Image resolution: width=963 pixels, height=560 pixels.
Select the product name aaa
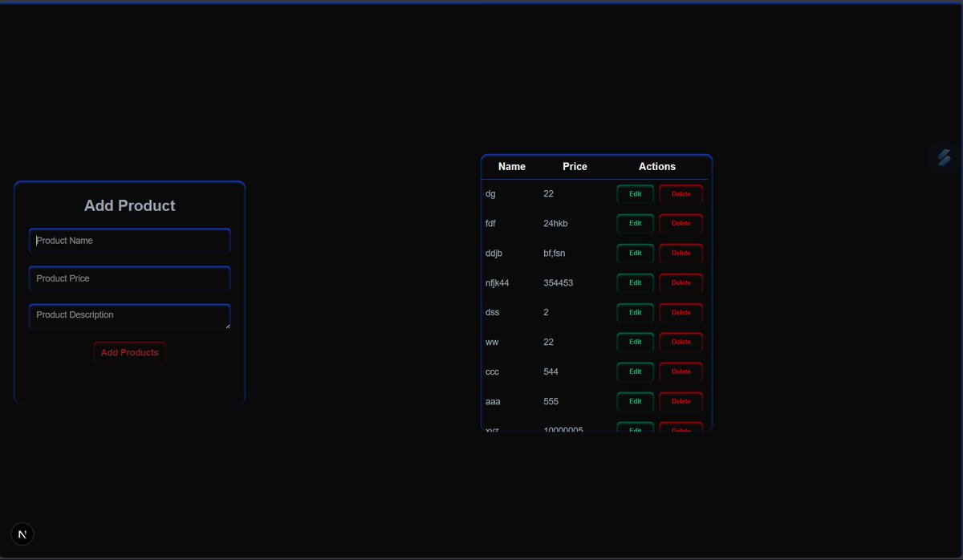[x=493, y=402]
